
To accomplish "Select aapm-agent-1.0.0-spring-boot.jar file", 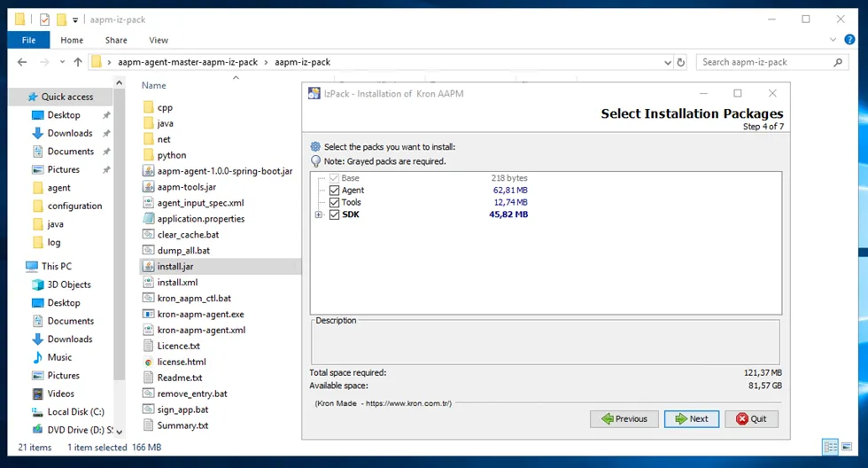I will 225,171.
